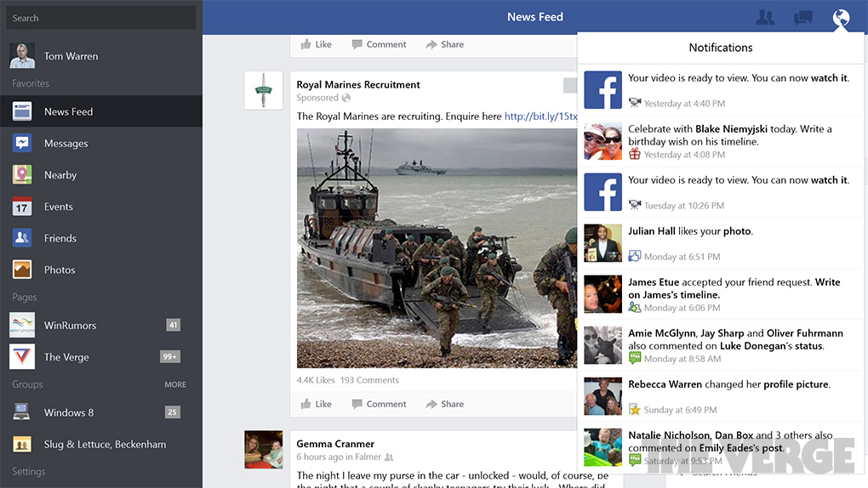Click 'Rebecca Warren changed her profile picture' text

click(729, 384)
